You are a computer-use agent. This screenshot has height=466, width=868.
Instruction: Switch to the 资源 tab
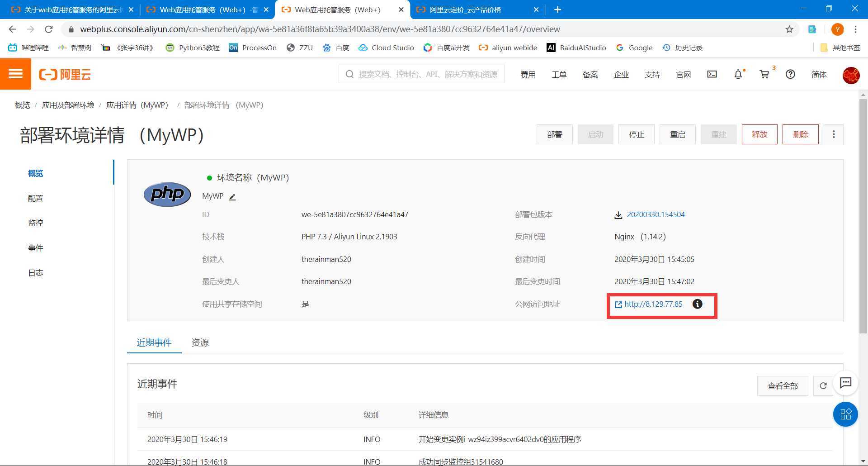point(200,342)
